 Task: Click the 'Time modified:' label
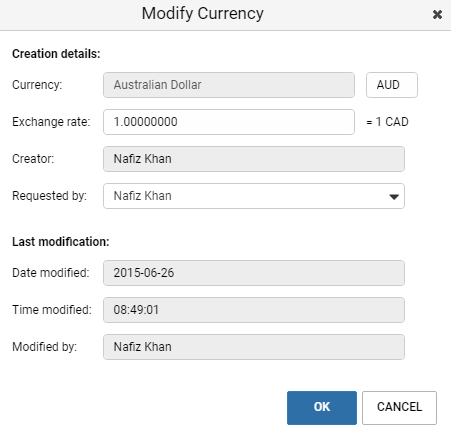(52, 310)
